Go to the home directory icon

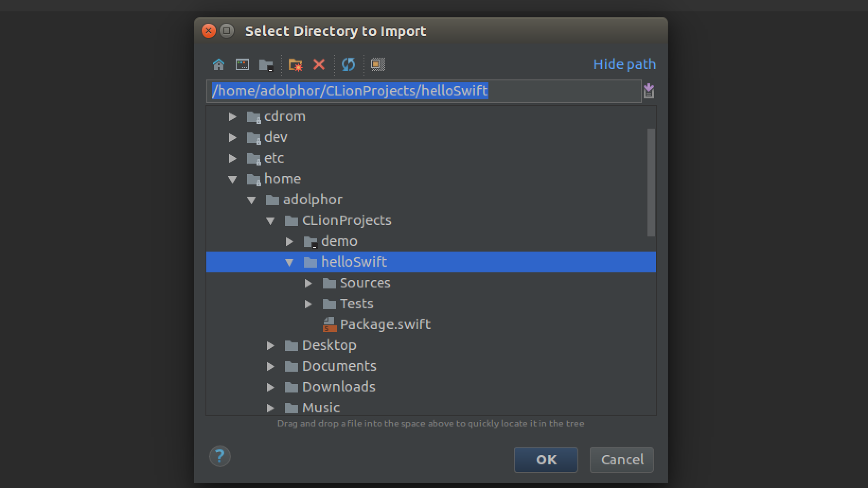click(219, 64)
